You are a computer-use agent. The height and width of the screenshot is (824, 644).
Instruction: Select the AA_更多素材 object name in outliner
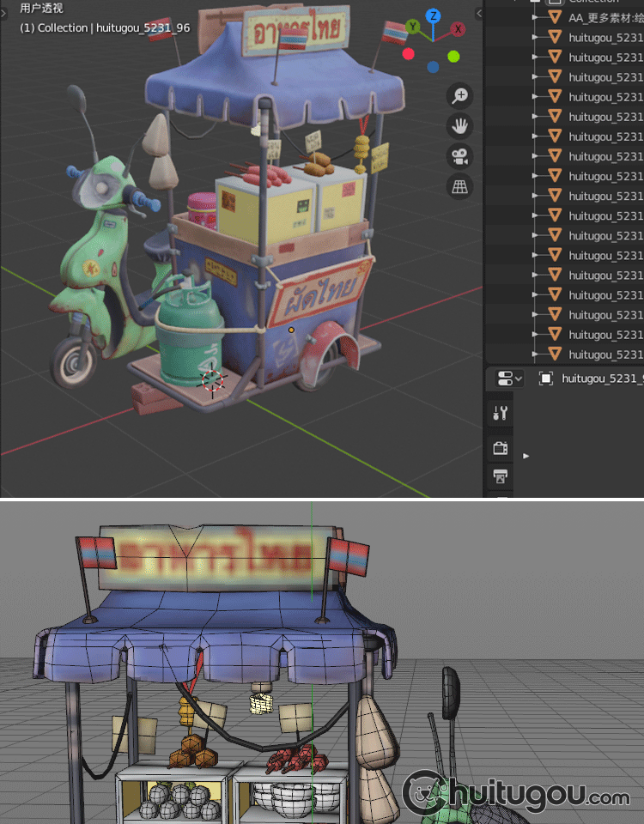[x=599, y=17]
